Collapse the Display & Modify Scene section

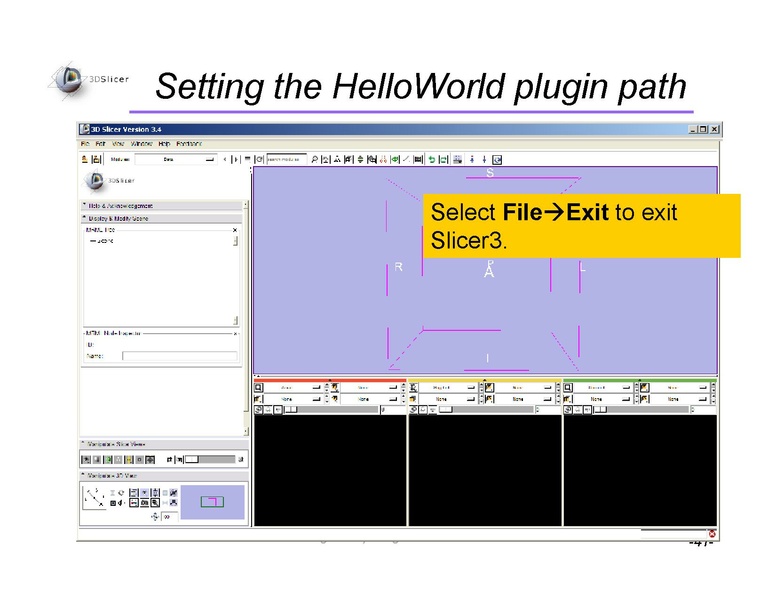161,218
